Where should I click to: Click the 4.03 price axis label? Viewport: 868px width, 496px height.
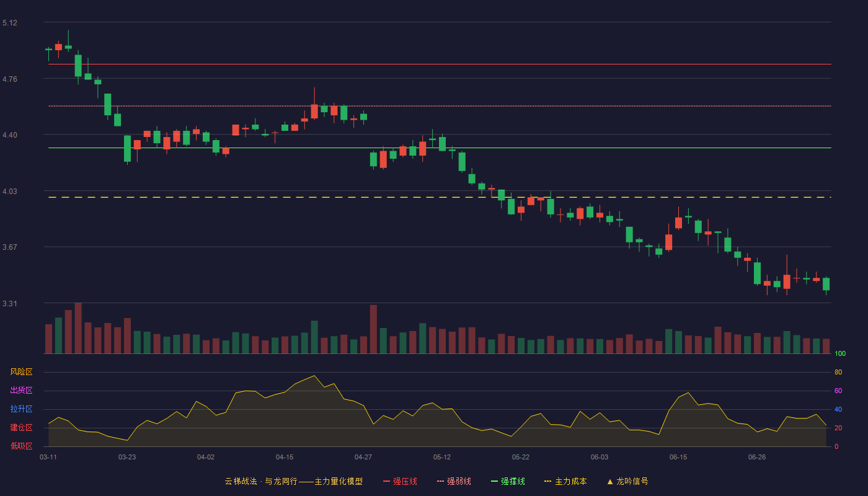(10, 192)
